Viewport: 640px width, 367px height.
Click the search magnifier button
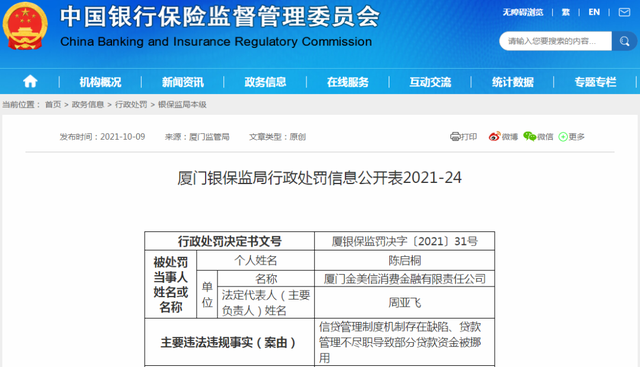[624, 41]
